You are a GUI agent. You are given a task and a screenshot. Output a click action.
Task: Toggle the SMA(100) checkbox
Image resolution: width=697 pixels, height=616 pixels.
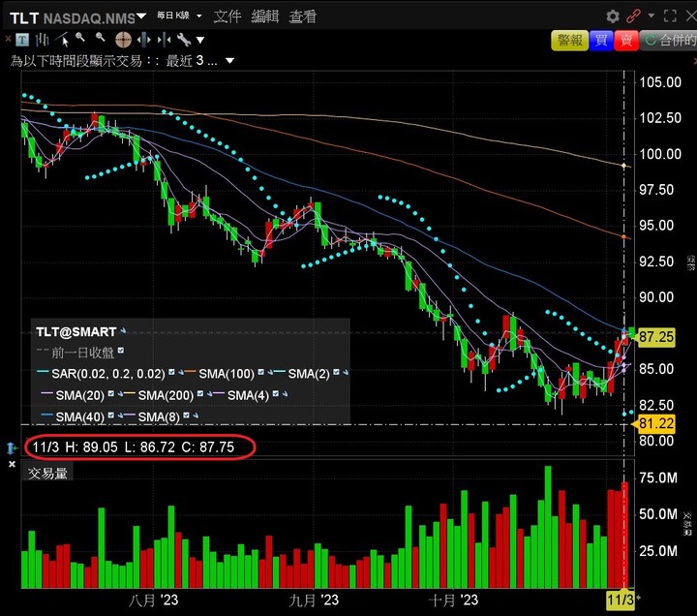[x=261, y=372]
